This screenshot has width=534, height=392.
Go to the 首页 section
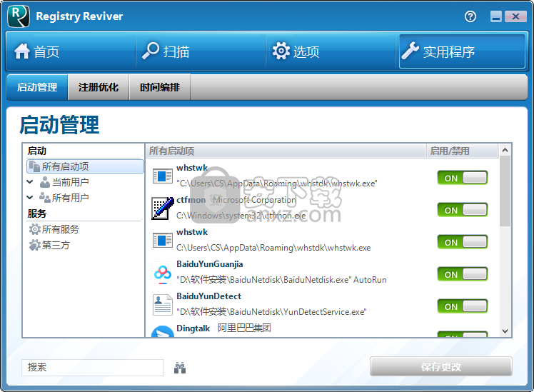point(71,51)
